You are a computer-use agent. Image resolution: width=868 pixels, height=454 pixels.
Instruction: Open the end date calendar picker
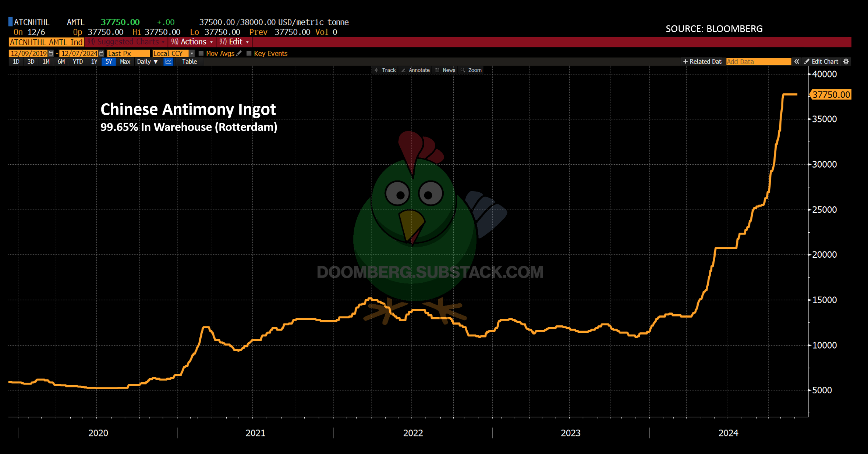[x=102, y=53]
